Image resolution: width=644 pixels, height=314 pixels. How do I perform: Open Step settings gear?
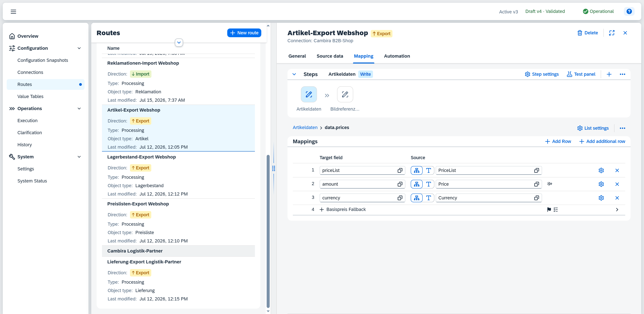(542, 74)
